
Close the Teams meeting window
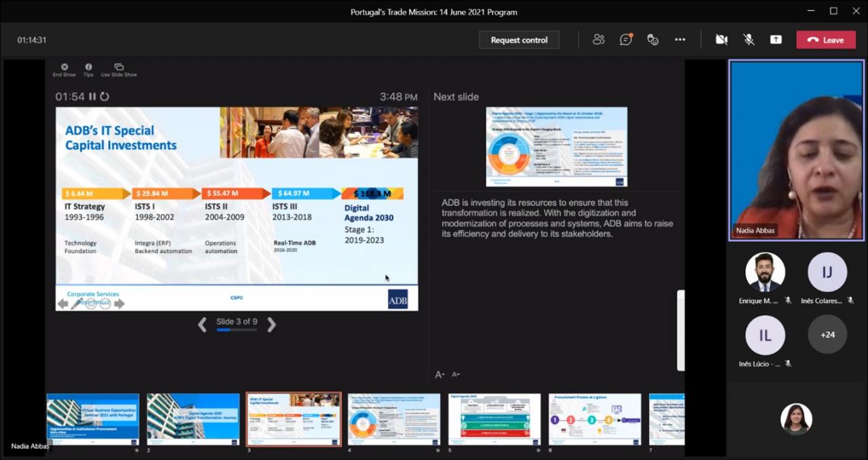[x=856, y=11]
